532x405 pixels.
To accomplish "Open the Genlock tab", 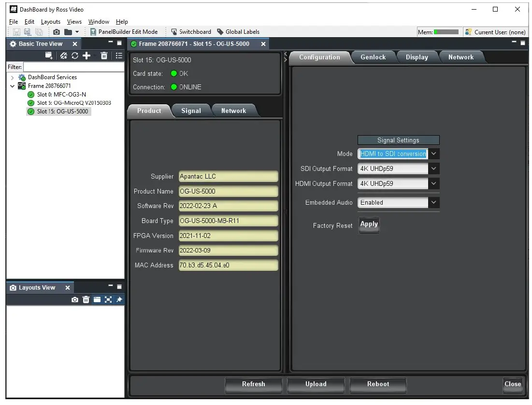I will [x=373, y=57].
